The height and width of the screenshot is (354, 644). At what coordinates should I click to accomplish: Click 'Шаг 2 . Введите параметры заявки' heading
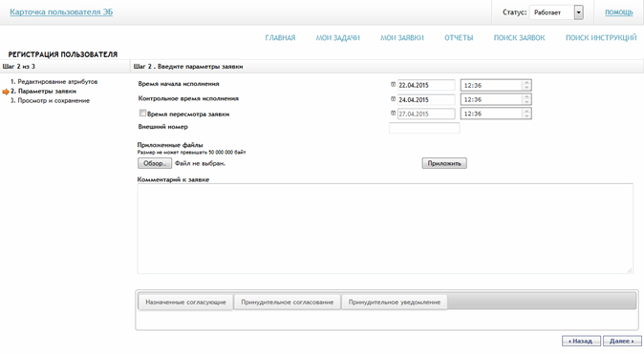[188, 67]
